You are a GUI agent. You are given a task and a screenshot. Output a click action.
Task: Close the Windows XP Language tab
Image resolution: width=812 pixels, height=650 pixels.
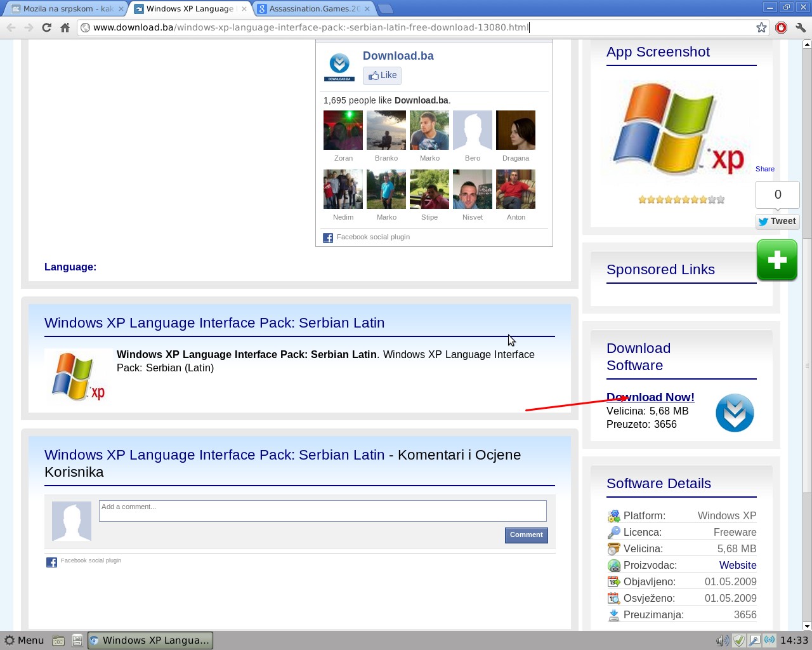244,9
